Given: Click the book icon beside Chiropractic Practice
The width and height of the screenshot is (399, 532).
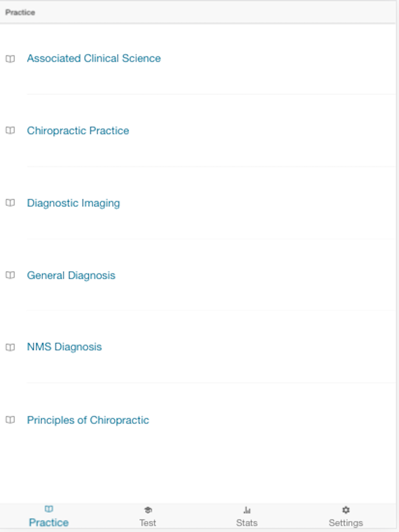Looking at the screenshot, I should click(10, 130).
